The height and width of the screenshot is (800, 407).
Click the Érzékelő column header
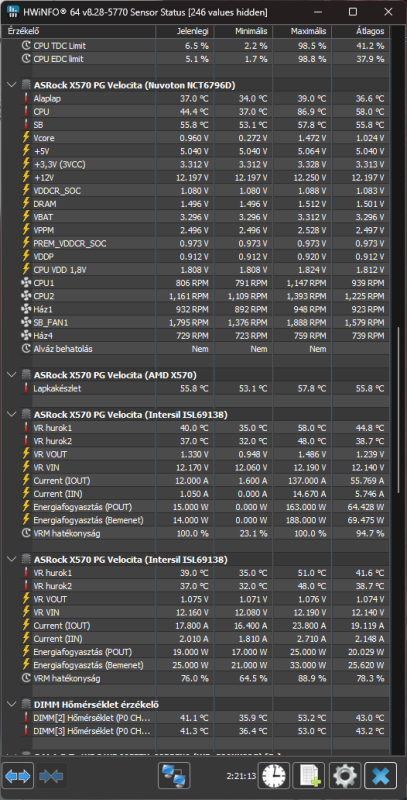tap(79, 32)
